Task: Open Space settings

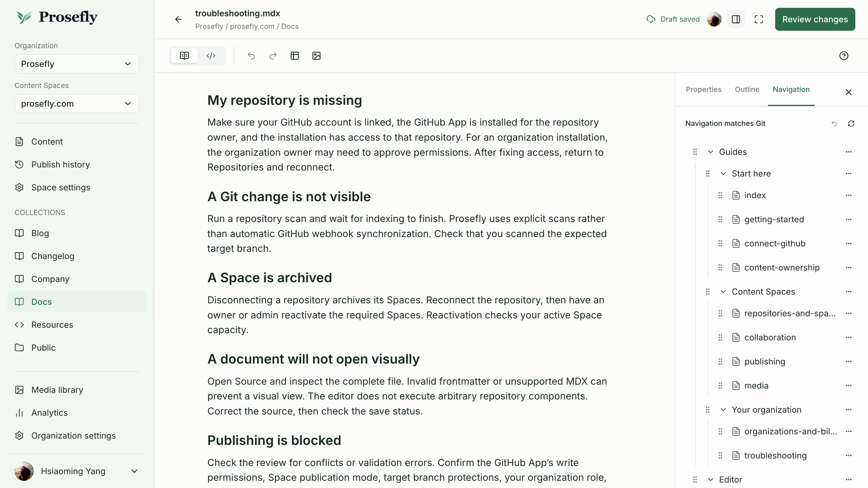Action: [77, 187]
